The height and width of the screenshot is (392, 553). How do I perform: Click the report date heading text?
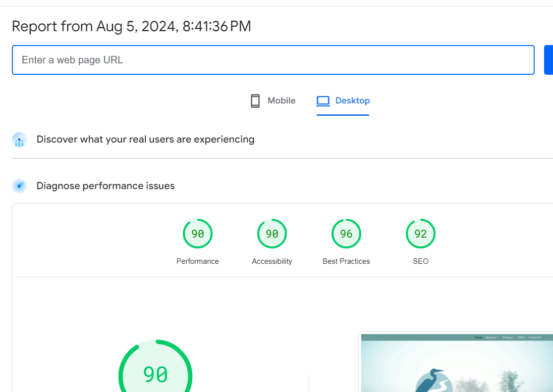(x=131, y=26)
